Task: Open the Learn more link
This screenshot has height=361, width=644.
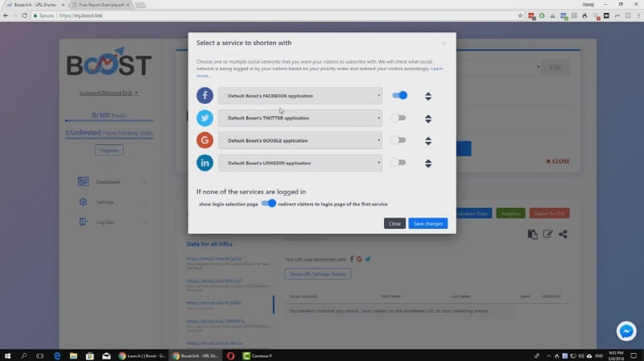Action: pos(436,68)
